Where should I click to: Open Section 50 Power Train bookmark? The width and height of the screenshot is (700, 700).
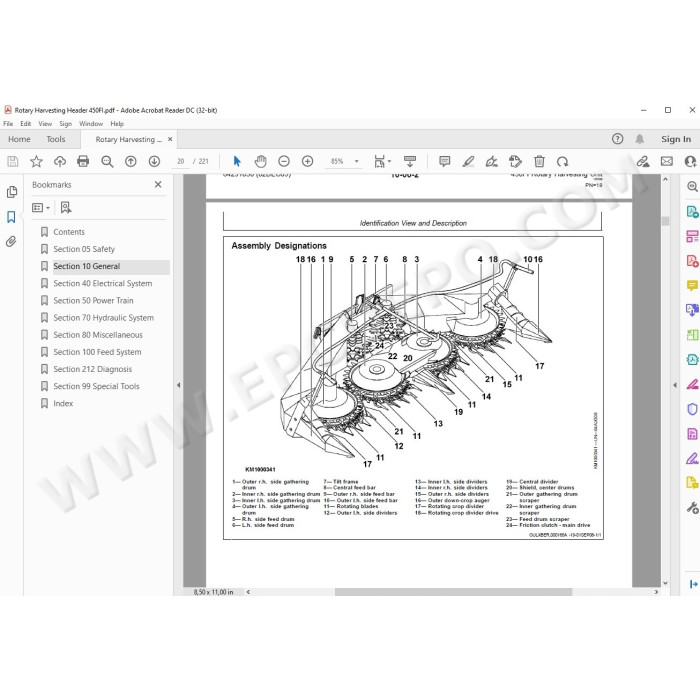coord(93,300)
